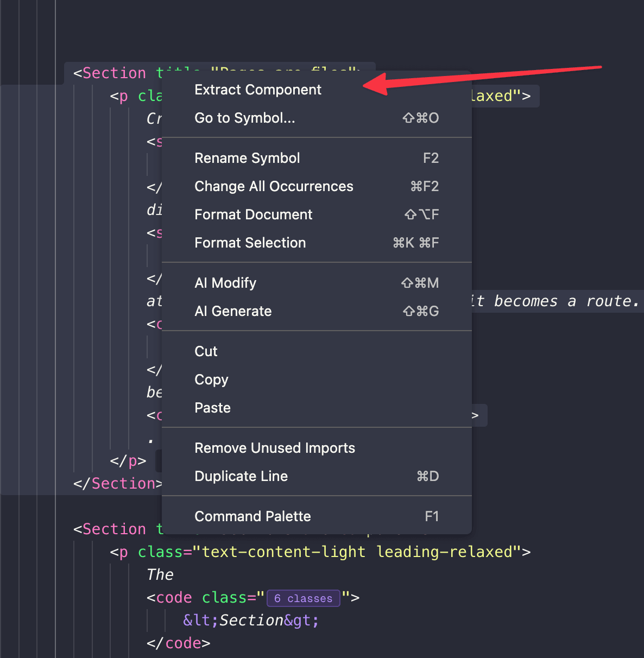644x658 pixels.
Task: Select Extract Component from the context menu
Action: (x=258, y=90)
